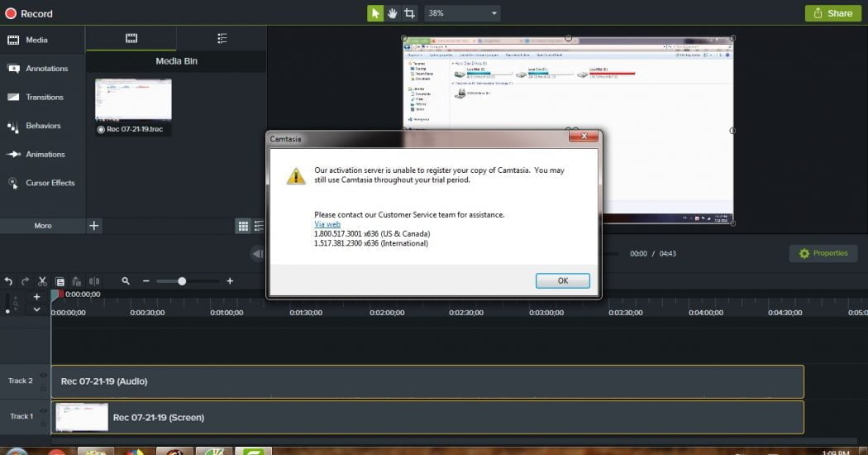
Task: Redo the last action
Action: [25, 281]
